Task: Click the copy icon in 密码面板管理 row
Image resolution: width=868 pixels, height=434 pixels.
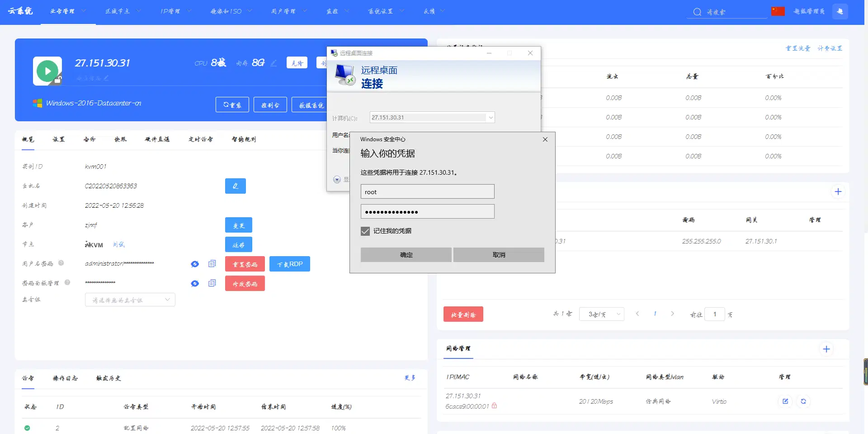Action: click(212, 283)
